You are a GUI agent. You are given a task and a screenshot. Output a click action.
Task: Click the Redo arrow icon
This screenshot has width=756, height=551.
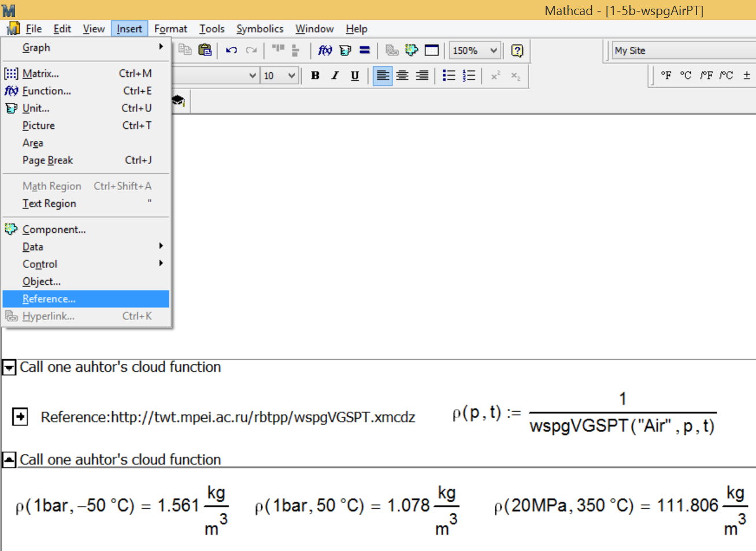click(x=251, y=50)
